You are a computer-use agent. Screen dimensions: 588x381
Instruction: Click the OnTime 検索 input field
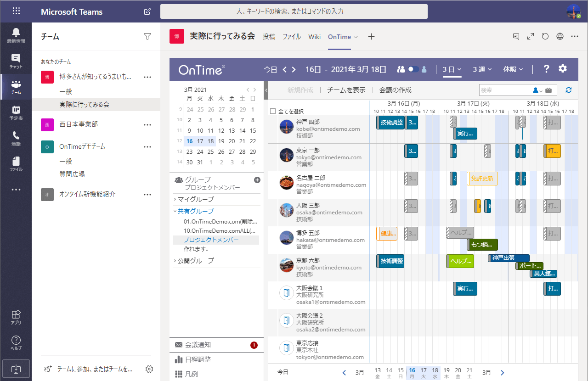(x=503, y=90)
